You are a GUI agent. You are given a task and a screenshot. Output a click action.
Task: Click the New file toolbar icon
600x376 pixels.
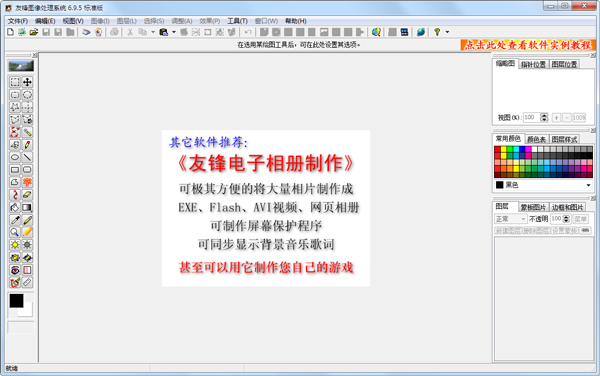[x=10, y=32]
